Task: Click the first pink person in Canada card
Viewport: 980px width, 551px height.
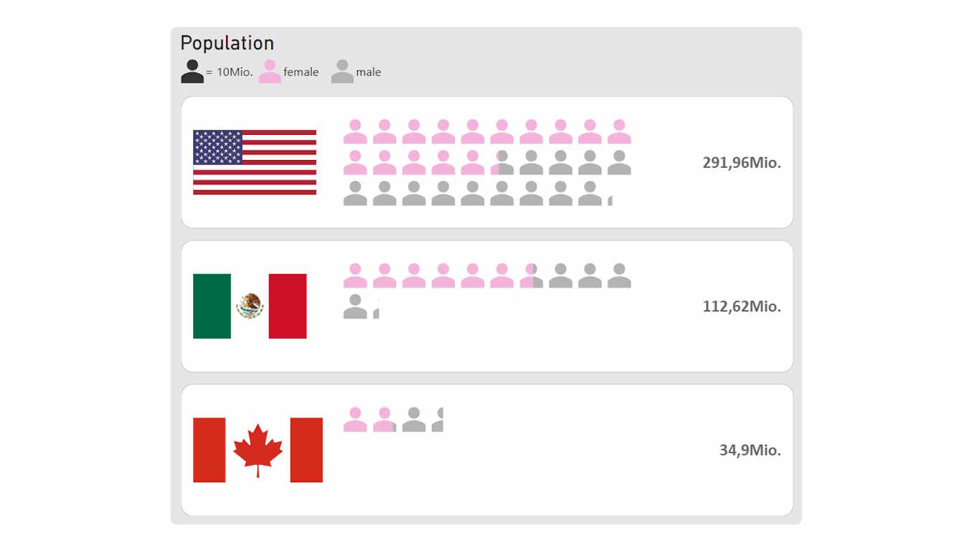Action: click(355, 420)
